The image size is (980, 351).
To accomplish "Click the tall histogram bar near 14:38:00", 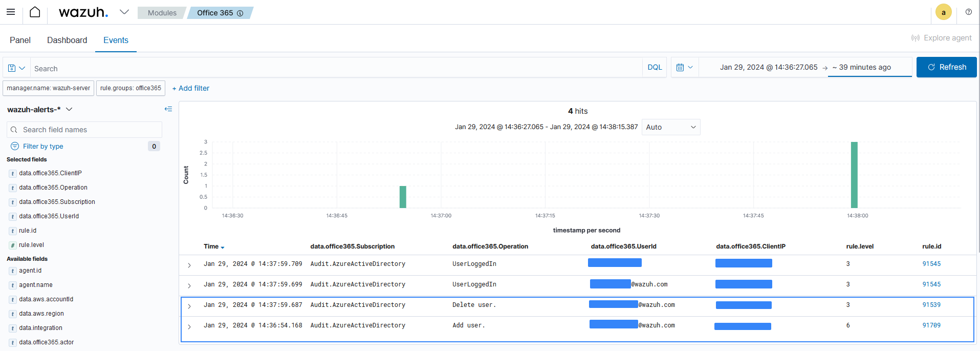I will [x=854, y=175].
